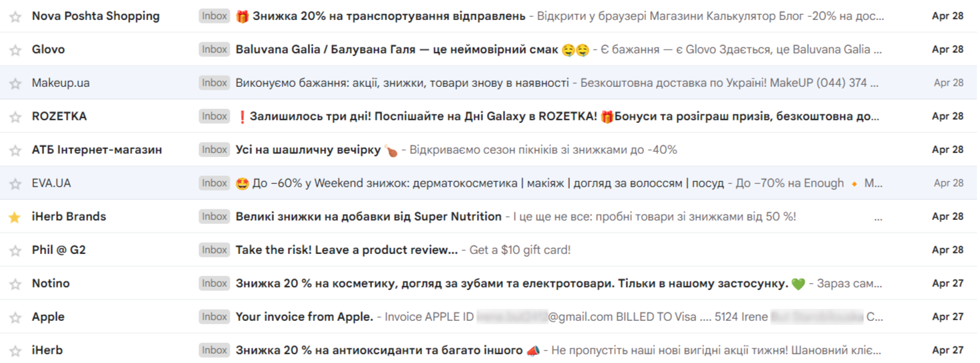980x363 pixels.
Task: Open 'Take the risk! Leave a product review' email
Action: (x=346, y=250)
